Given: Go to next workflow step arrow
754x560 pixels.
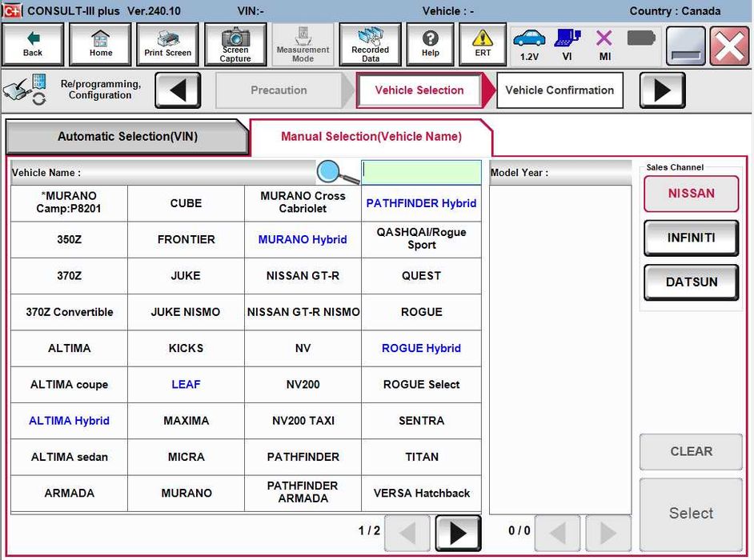Looking at the screenshot, I should [x=662, y=90].
